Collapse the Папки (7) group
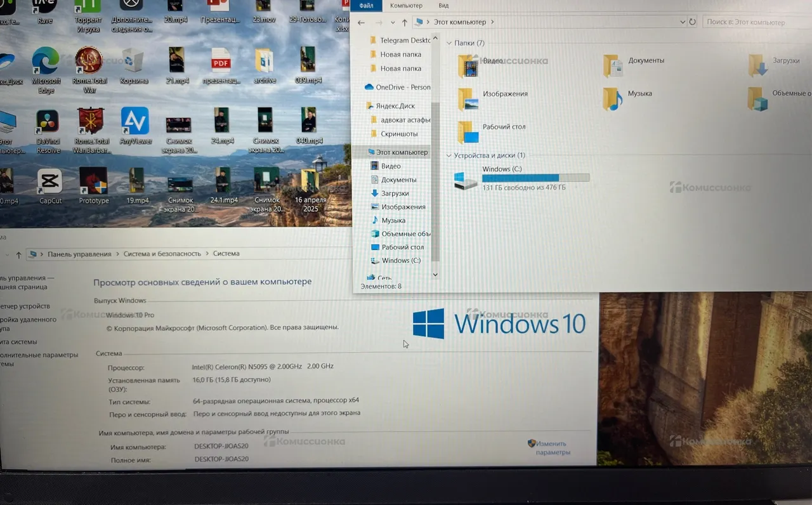Screen dimensions: 812x505 [x=449, y=43]
